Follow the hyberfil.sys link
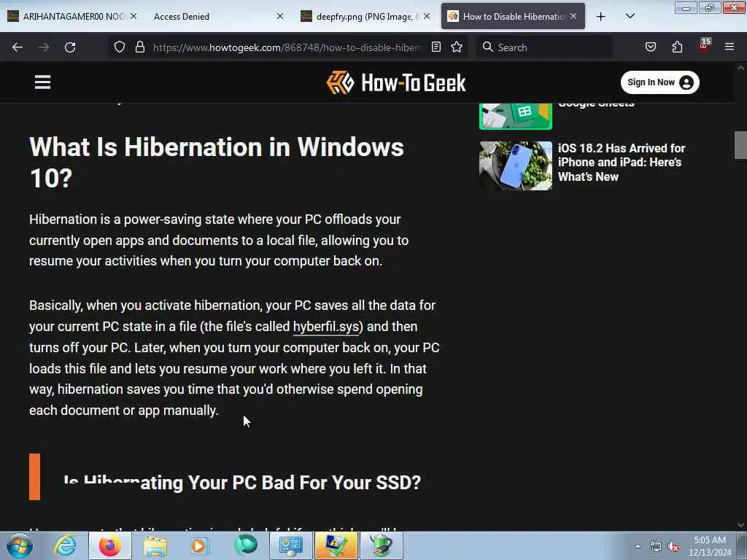This screenshot has width=747, height=560. click(x=326, y=327)
